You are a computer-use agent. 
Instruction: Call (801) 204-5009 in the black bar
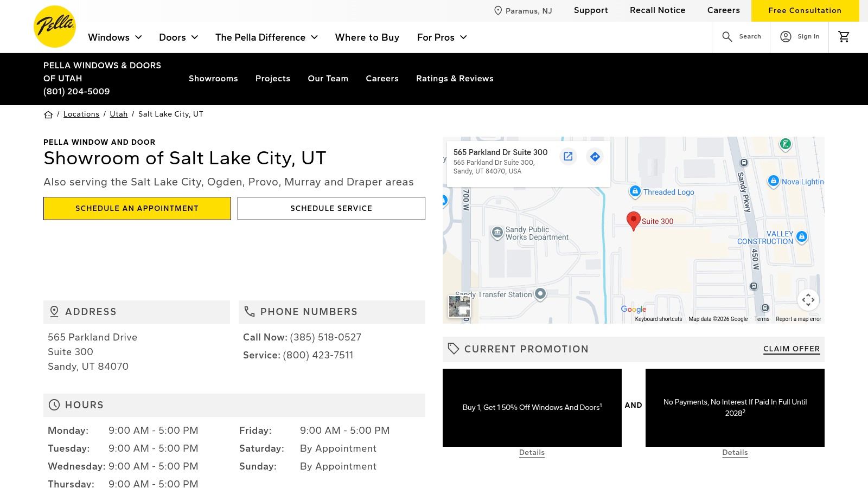coord(76,92)
